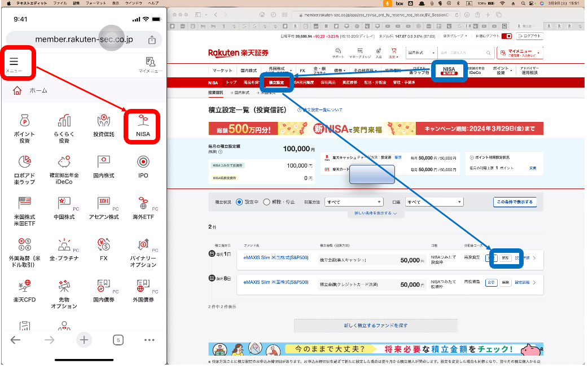Open the NISA tab in the main navigation
The width and height of the screenshot is (588, 368).
[x=449, y=71]
